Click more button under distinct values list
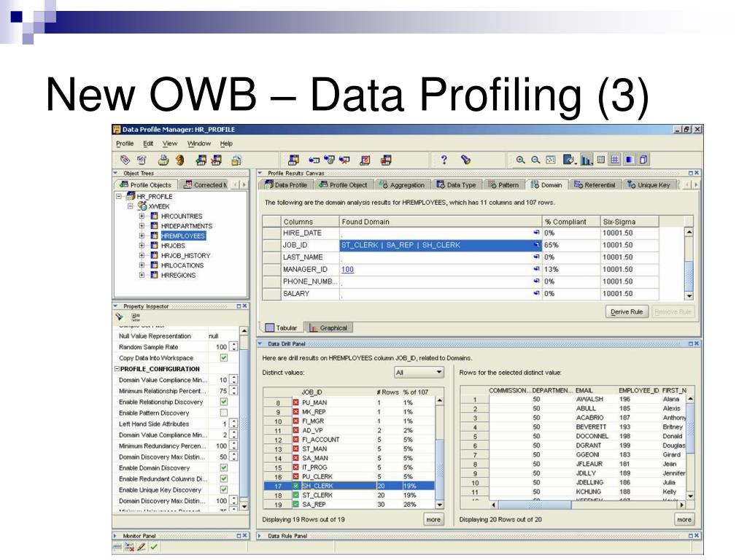The height and width of the screenshot is (560, 747). click(433, 519)
